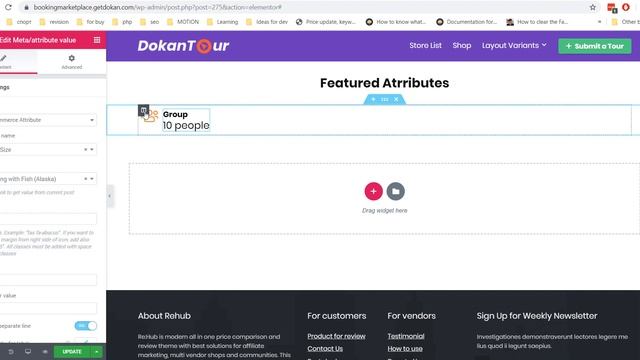The image size is (640, 360).
Task: Toggle the separate line switch
Action: [86, 326]
